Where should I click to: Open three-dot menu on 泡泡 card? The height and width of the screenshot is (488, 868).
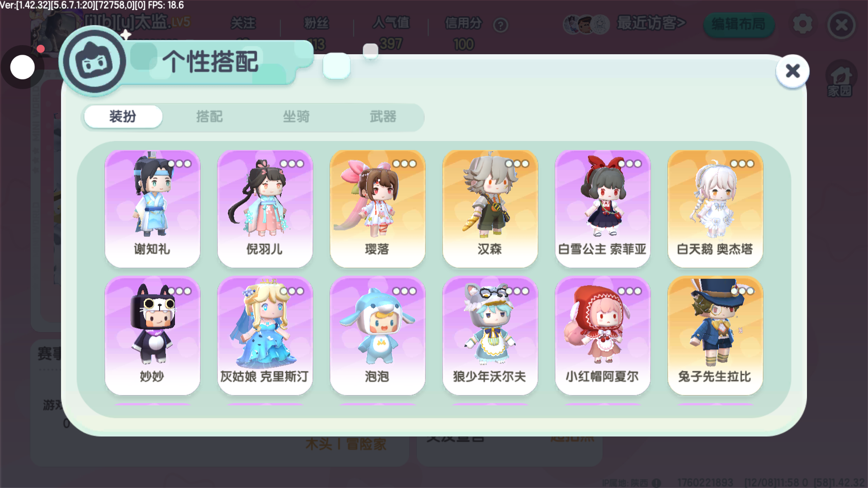point(405,291)
